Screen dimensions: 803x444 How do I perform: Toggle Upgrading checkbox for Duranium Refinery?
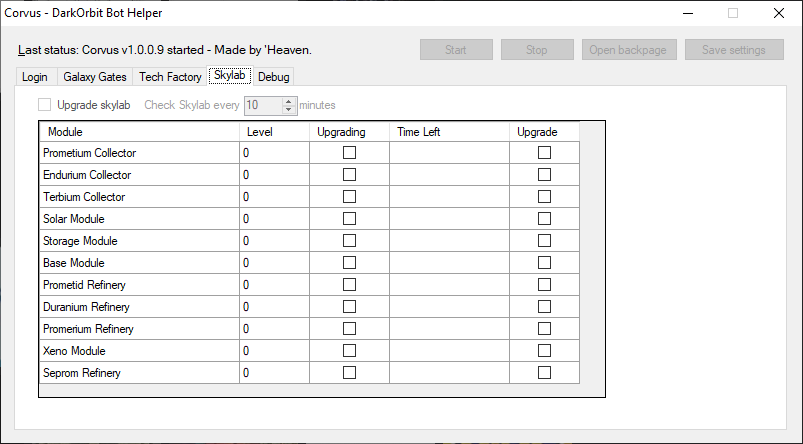pos(349,307)
